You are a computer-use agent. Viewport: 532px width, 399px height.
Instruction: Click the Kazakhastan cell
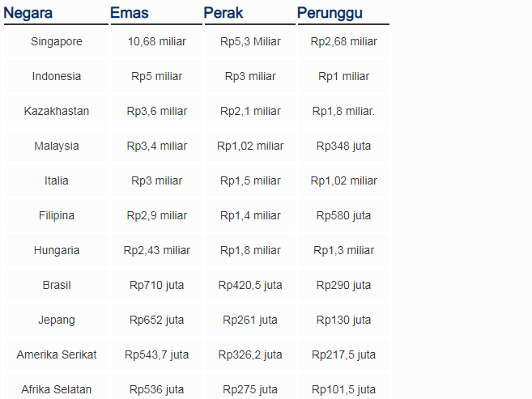(x=57, y=111)
